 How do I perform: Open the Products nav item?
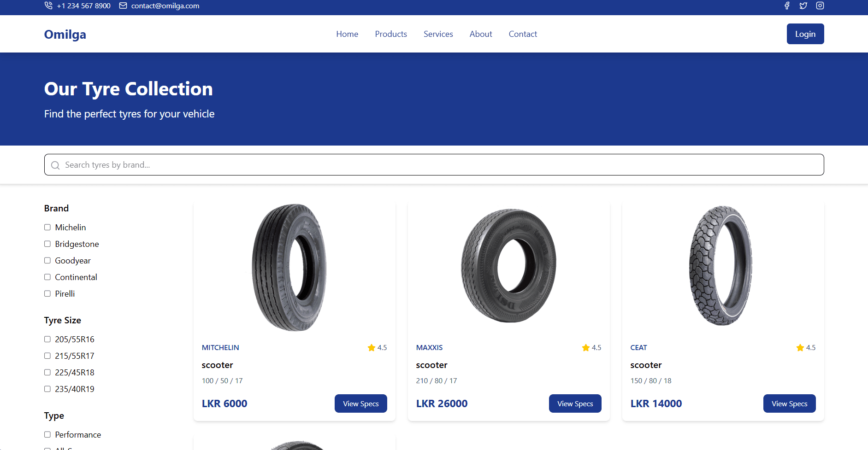[x=391, y=34]
